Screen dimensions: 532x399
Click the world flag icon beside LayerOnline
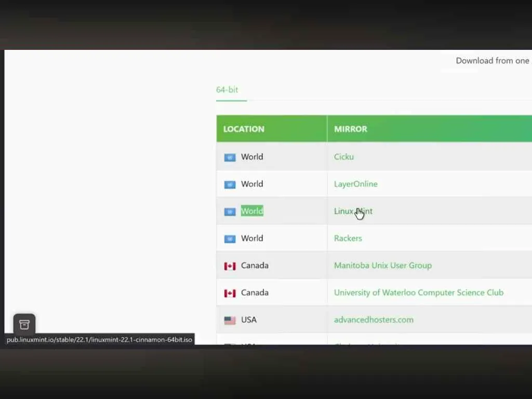click(230, 184)
